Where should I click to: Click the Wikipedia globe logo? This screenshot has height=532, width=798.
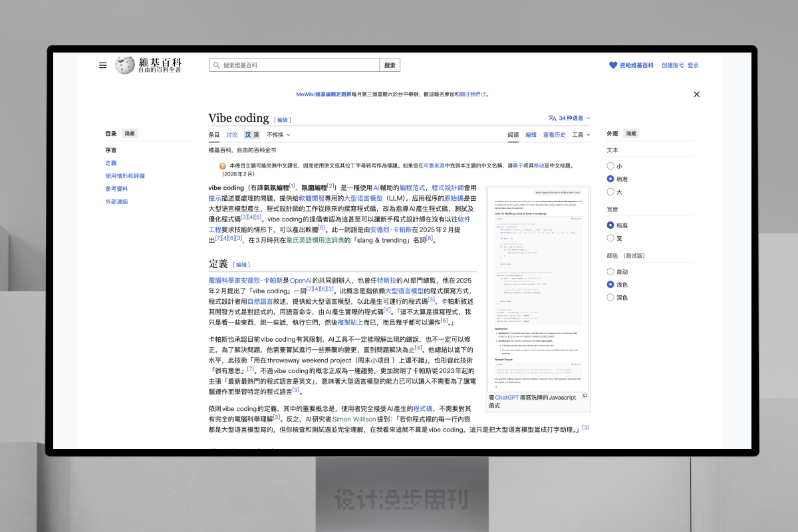[x=125, y=65]
